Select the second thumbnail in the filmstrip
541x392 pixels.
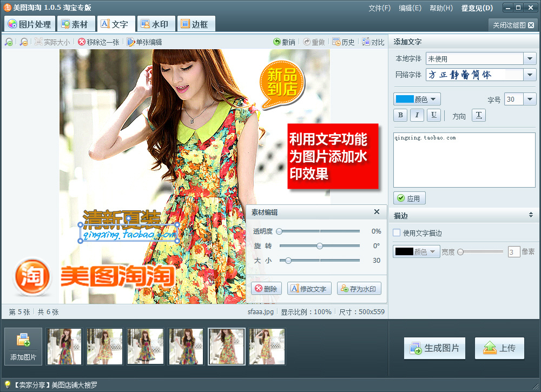(104, 347)
